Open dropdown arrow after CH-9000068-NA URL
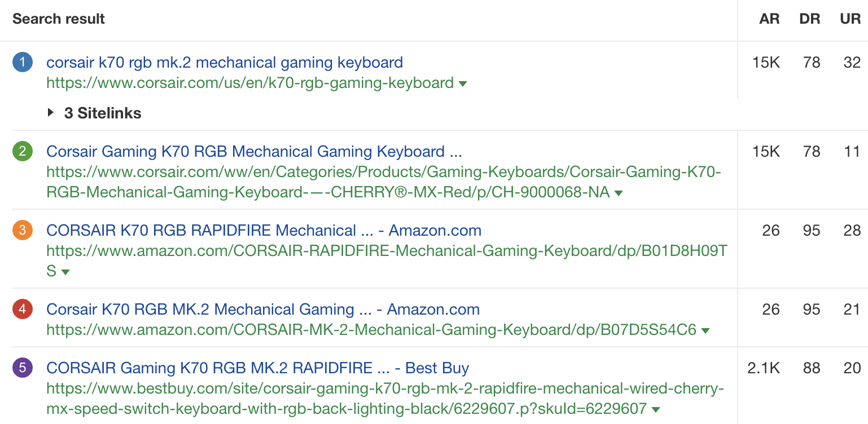The image size is (868, 424). pyautogui.click(x=619, y=193)
